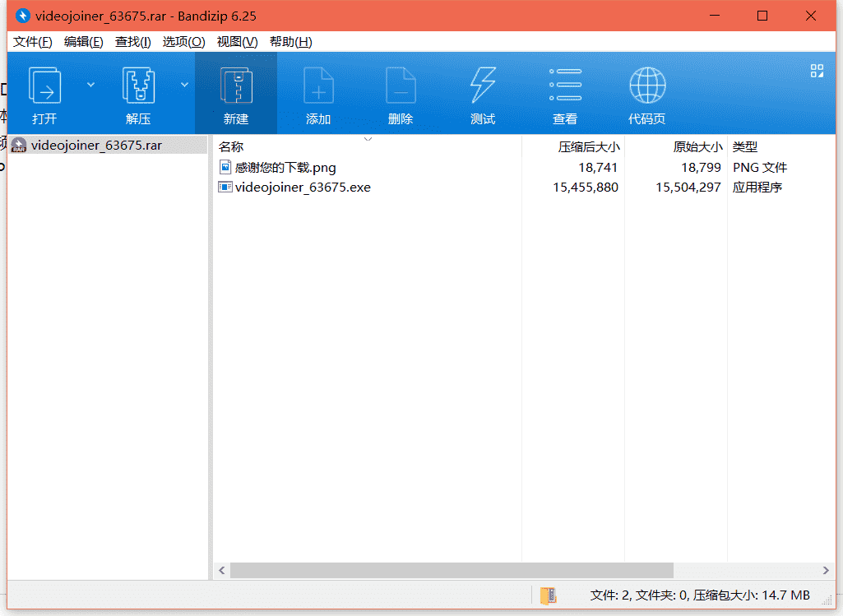Click the Delete (删除) toolbar icon
Viewport: 843px width, 616px height.
401,85
